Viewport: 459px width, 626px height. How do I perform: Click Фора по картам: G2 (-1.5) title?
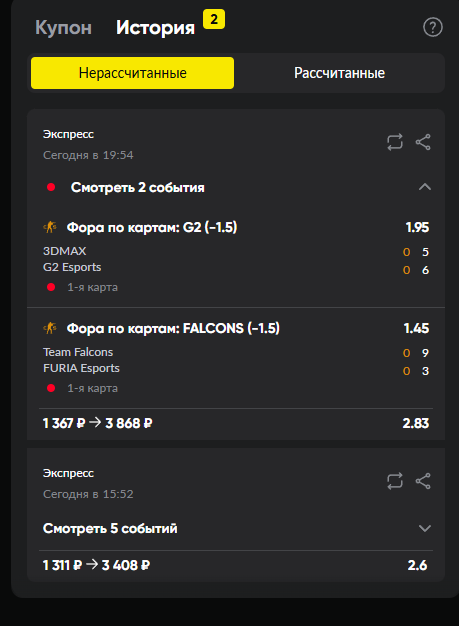[152, 227]
